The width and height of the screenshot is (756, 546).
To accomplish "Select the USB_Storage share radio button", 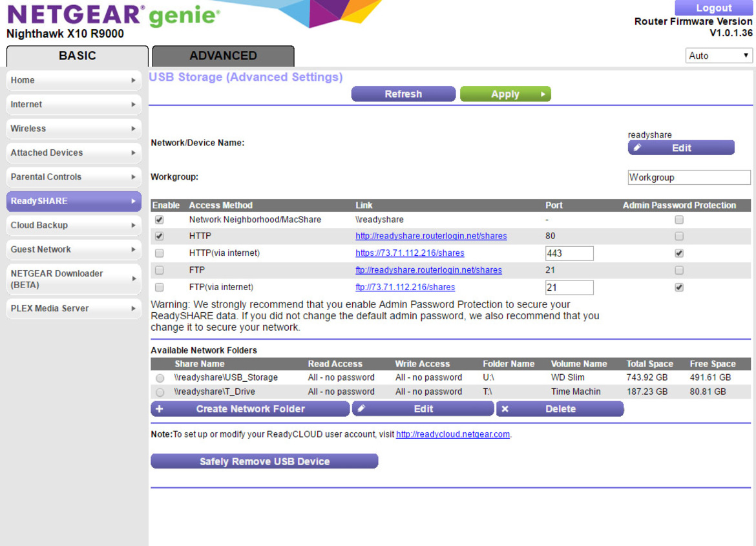I will point(160,378).
